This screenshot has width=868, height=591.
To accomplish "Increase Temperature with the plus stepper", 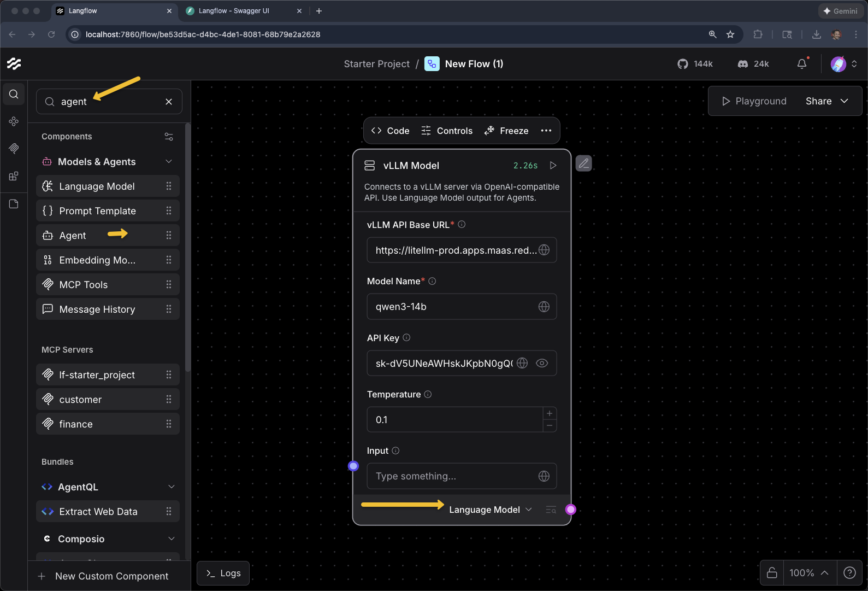I will [x=550, y=413].
